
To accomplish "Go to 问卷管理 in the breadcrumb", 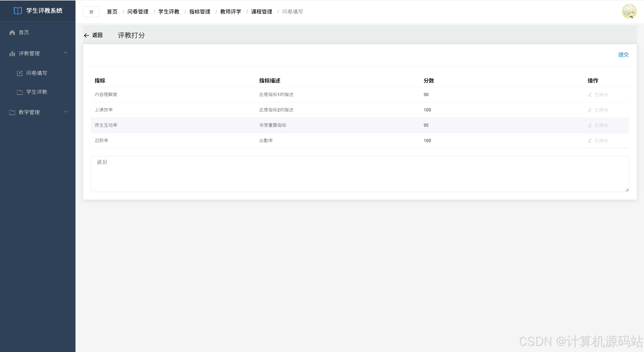I will point(138,12).
